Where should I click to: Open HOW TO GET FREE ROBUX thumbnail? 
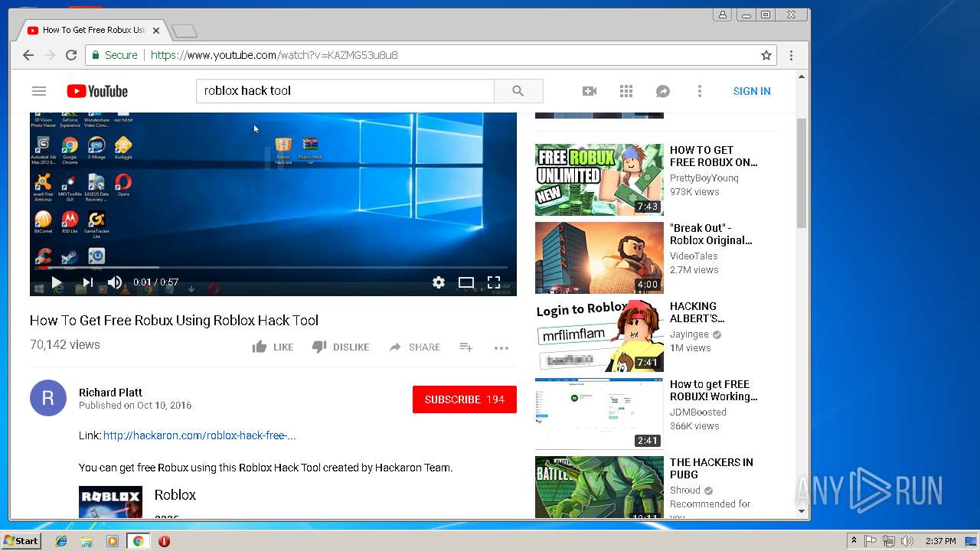tap(599, 180)
